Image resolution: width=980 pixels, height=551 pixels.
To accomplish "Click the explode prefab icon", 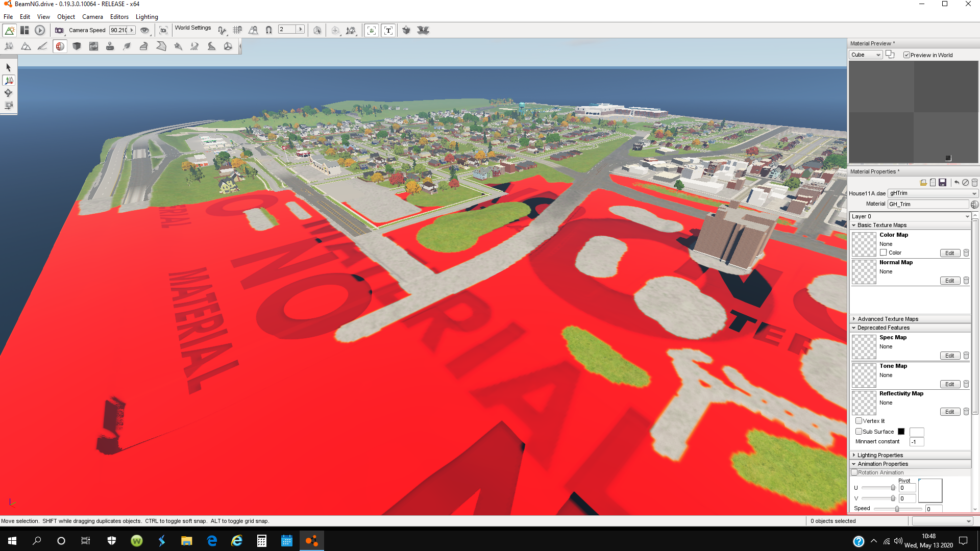I will click(x=423, y=31).
